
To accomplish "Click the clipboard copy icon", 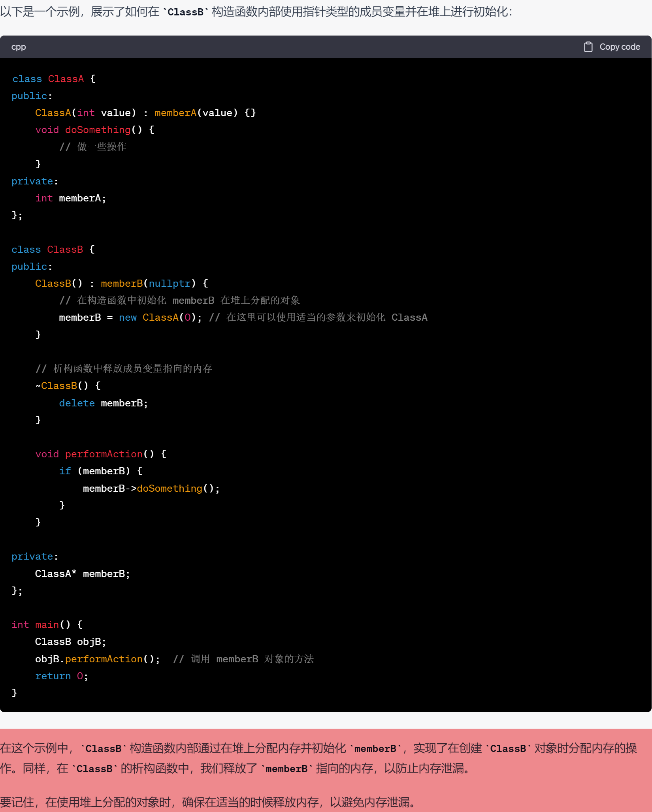I will (588, 47).
